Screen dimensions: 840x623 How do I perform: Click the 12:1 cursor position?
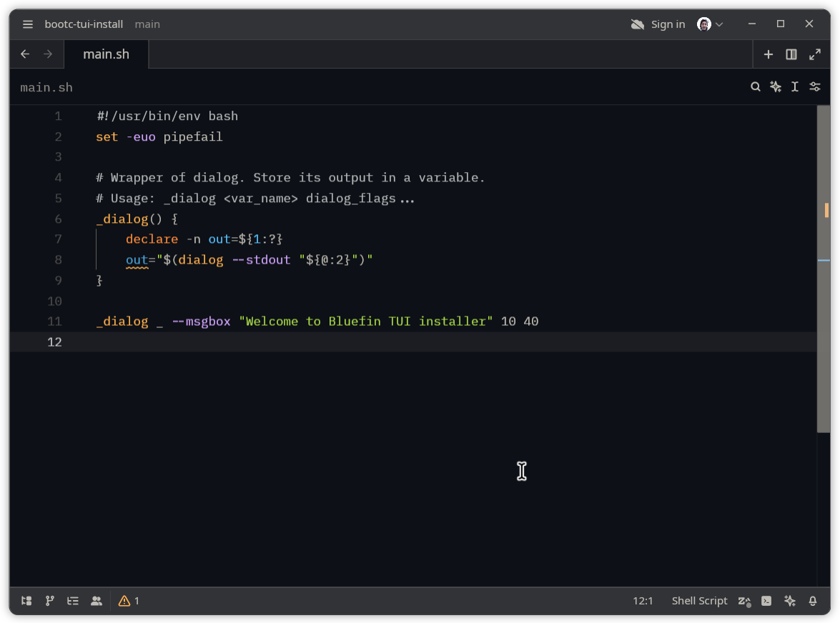point(642,601)
